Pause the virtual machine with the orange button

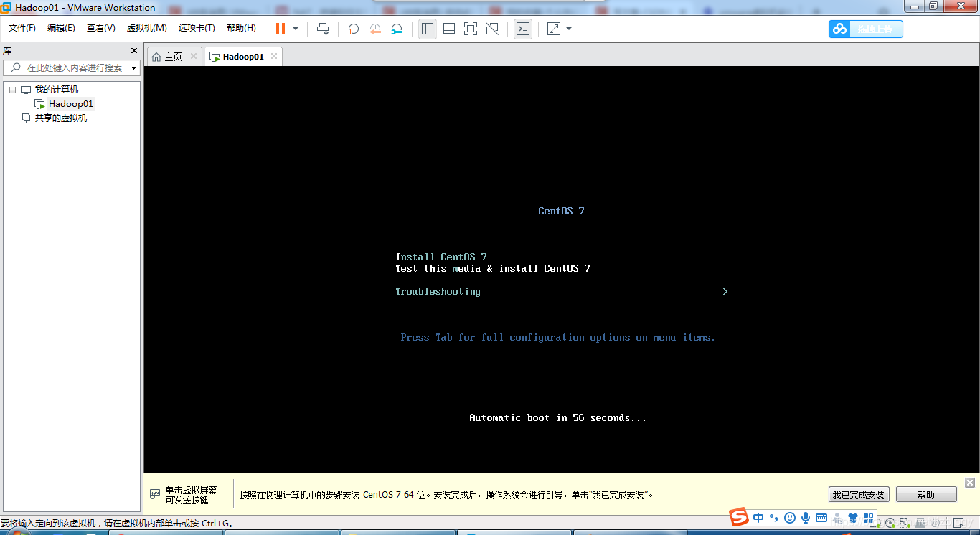pos(281,29)
